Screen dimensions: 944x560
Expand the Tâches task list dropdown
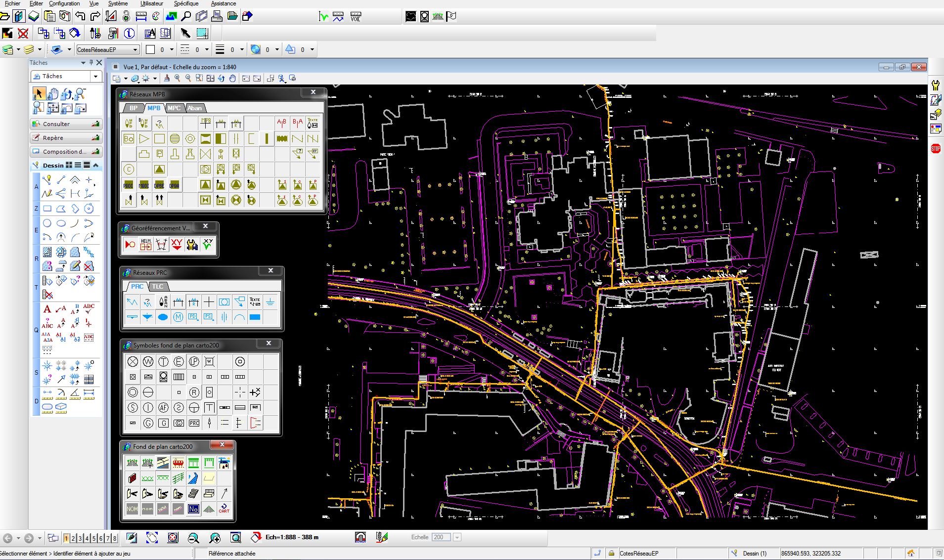(95, 76)
